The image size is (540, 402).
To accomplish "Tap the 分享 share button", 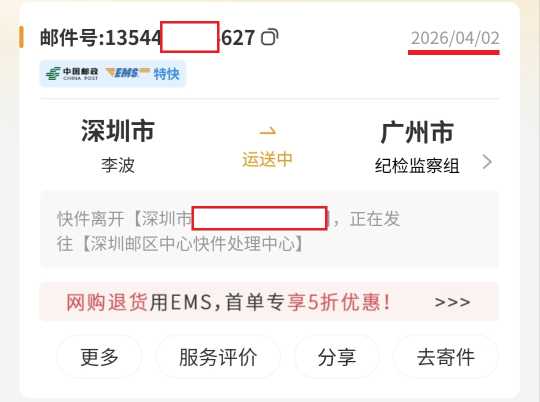I will click(336, 357).
